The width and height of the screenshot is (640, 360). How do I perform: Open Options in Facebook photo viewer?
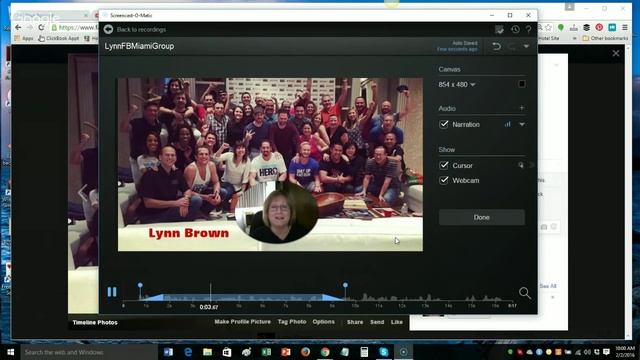click(x=324, y=322)
